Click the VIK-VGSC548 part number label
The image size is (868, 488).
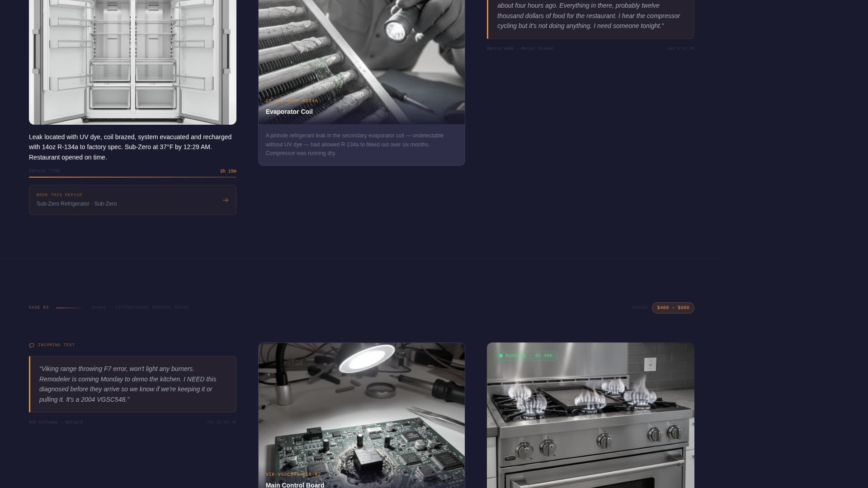coord(293,474)
